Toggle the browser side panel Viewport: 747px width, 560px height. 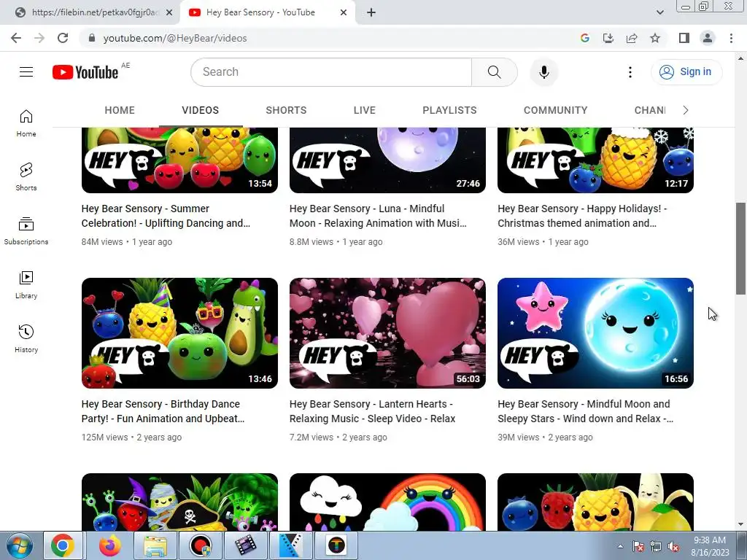tap(684, 38)
